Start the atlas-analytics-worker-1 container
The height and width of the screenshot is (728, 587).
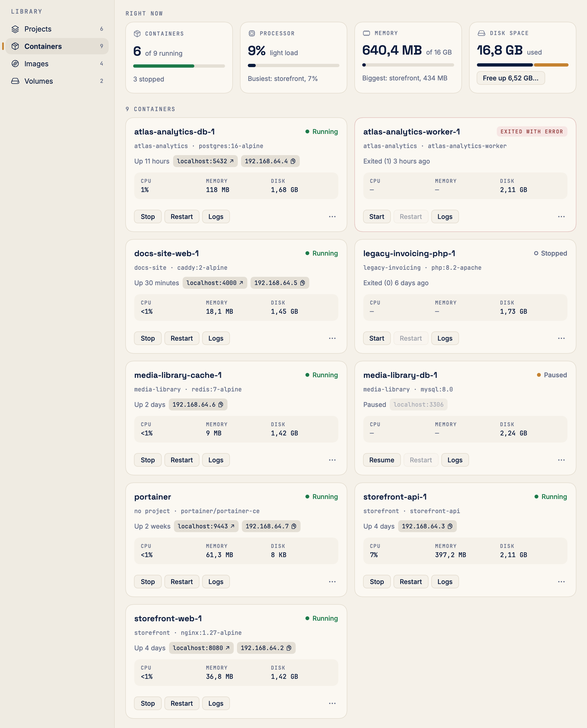[x=377, y=217]
